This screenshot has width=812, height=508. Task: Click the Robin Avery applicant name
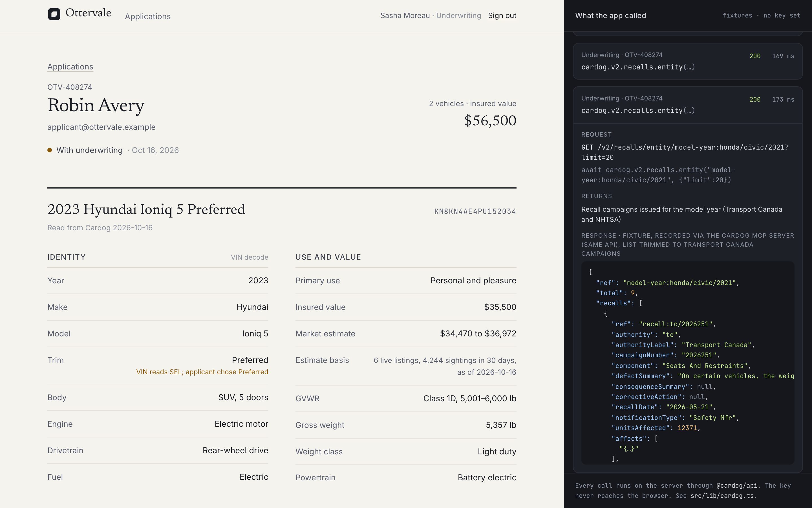click(96, 105)
